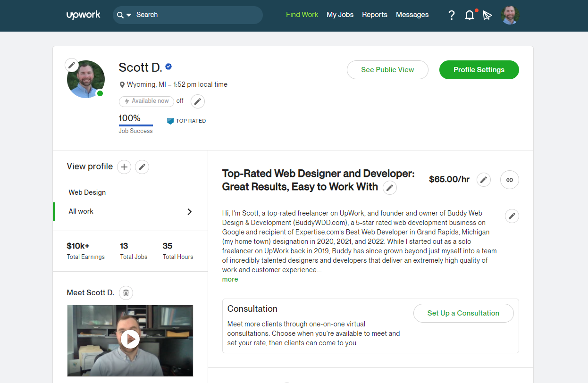Expand All work chevron arrow
Screen dimensions: 588x383
(190, 212)
